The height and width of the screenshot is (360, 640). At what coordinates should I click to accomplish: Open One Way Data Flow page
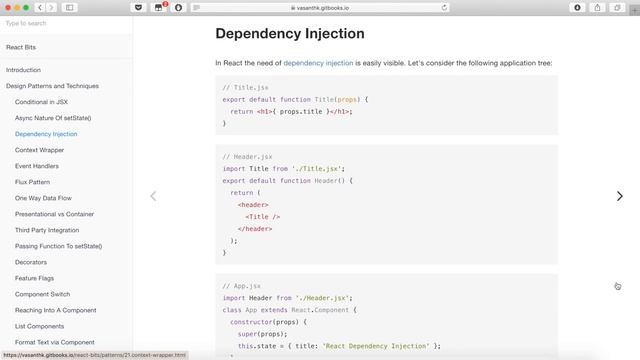click(43, 198)
